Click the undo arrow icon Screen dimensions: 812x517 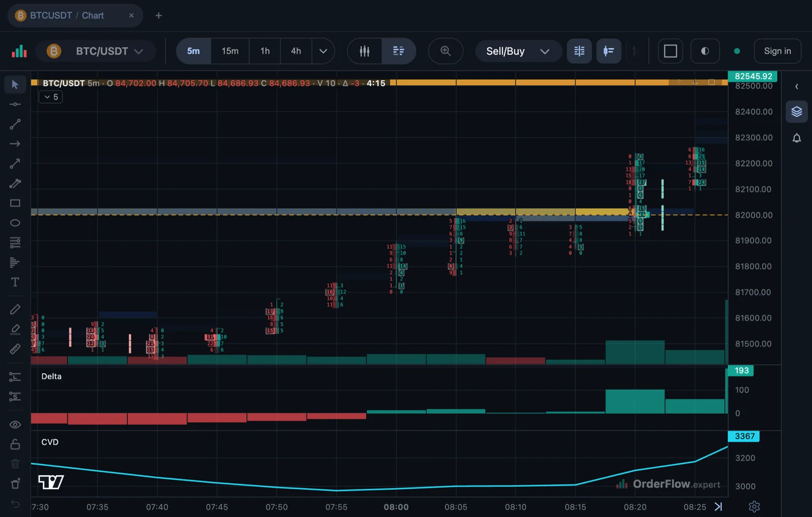(15, 504)
